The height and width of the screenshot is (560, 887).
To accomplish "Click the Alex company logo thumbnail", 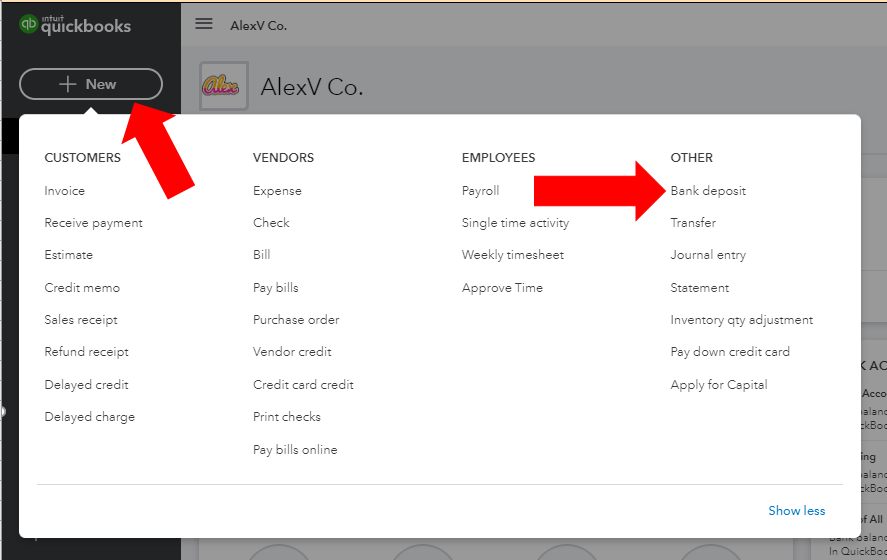I will 223,86.
